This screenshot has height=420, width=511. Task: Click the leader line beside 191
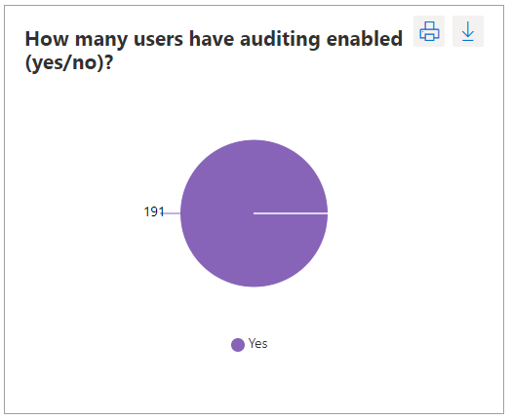pyautogui.click(x=172, y=213)
